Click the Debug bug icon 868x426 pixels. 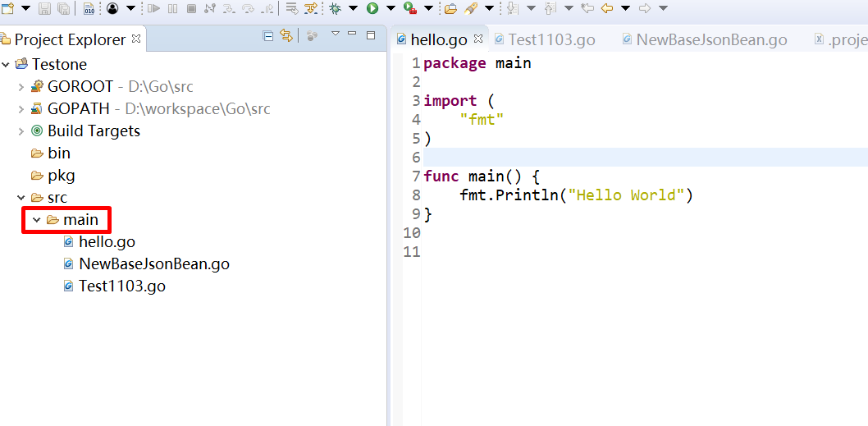[x=335, y=8]
